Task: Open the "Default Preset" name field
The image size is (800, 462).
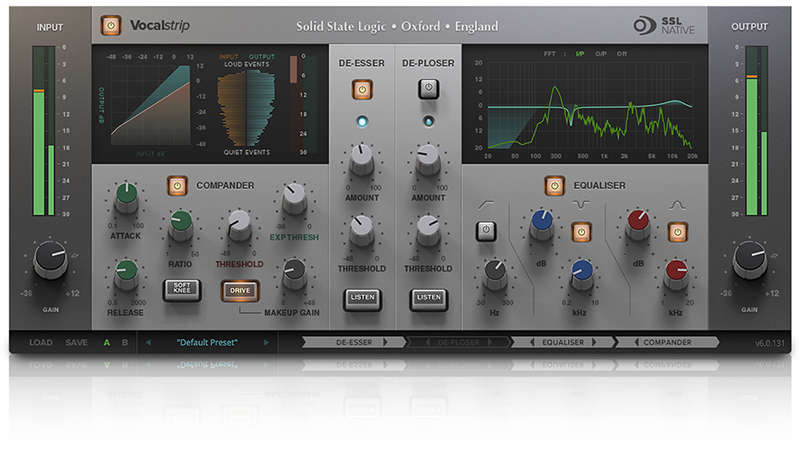Action: click(207, 342)
